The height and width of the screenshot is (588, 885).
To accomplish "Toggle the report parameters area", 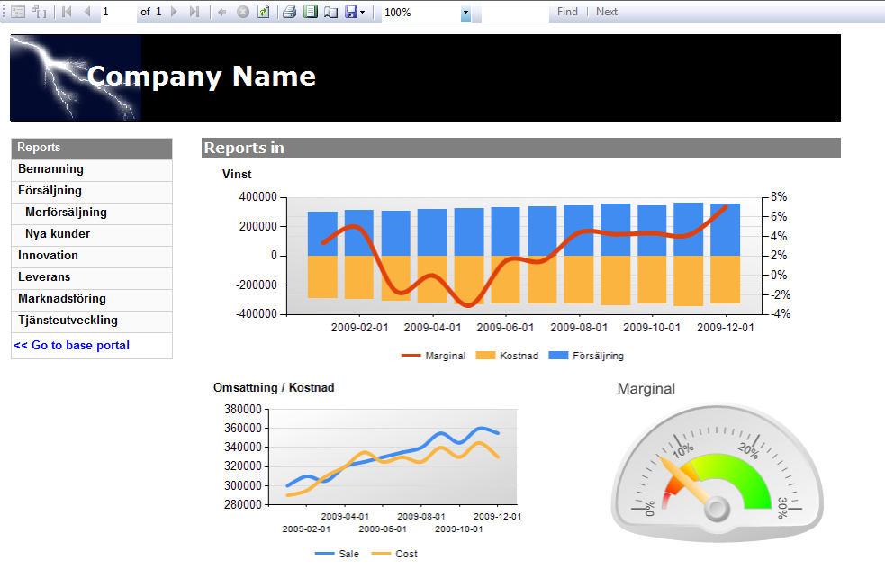I will tap(38, 12).
